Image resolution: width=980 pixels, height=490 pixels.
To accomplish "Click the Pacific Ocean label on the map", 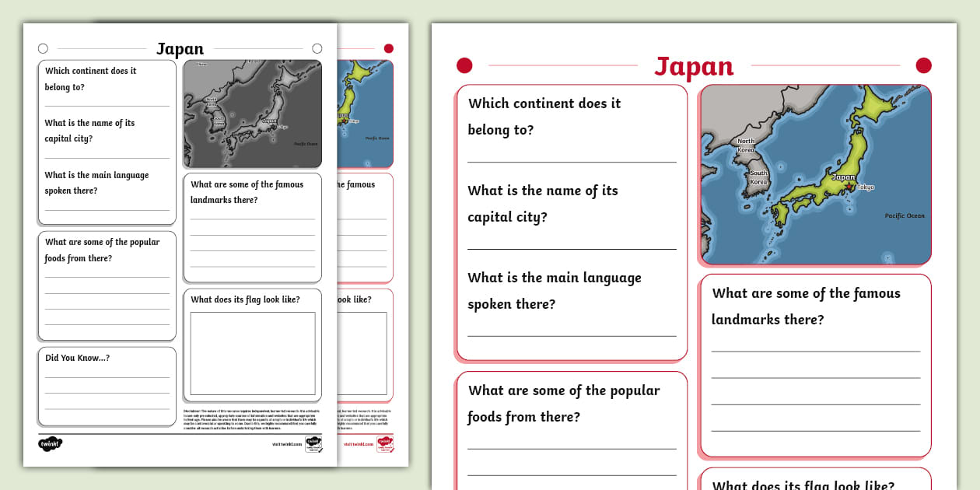I will (x=904, y=216).
